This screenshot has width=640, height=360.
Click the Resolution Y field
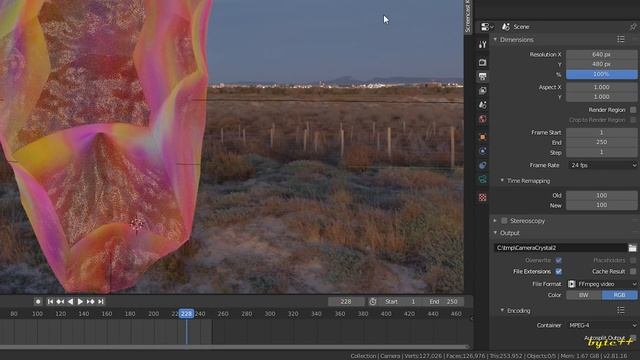pyautogui.click(x=602, y=64)
